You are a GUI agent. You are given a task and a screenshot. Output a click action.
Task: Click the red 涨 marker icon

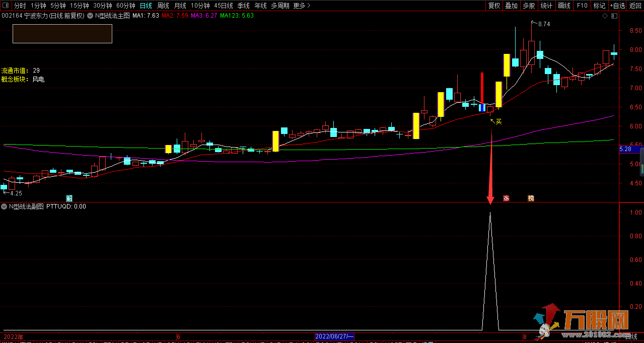point(506,198)
